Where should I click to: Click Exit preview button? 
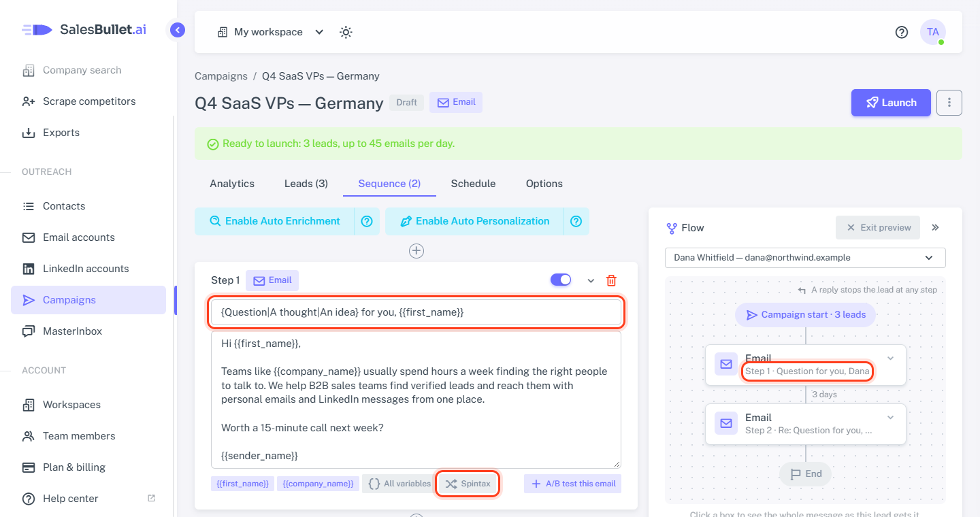[878, 228]
